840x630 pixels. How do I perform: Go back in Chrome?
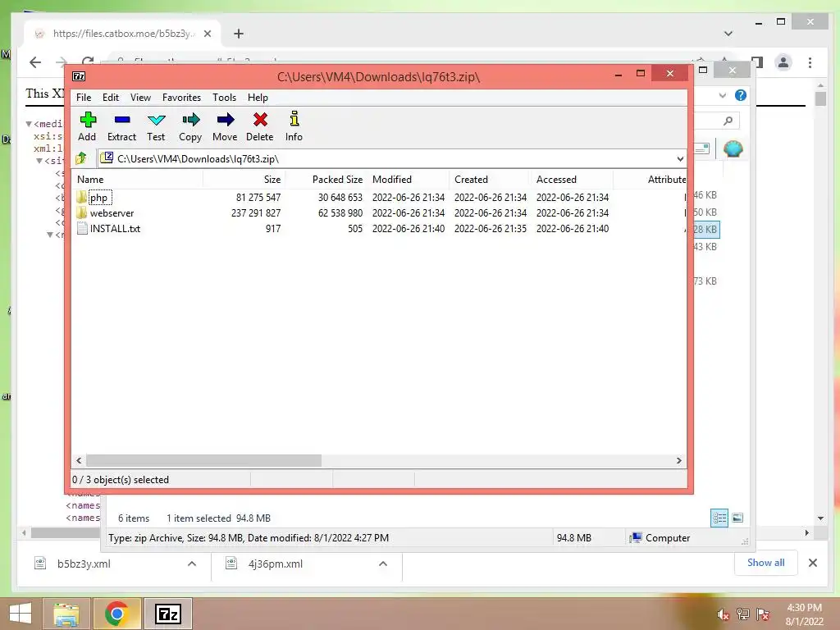(x=34, y=62)
